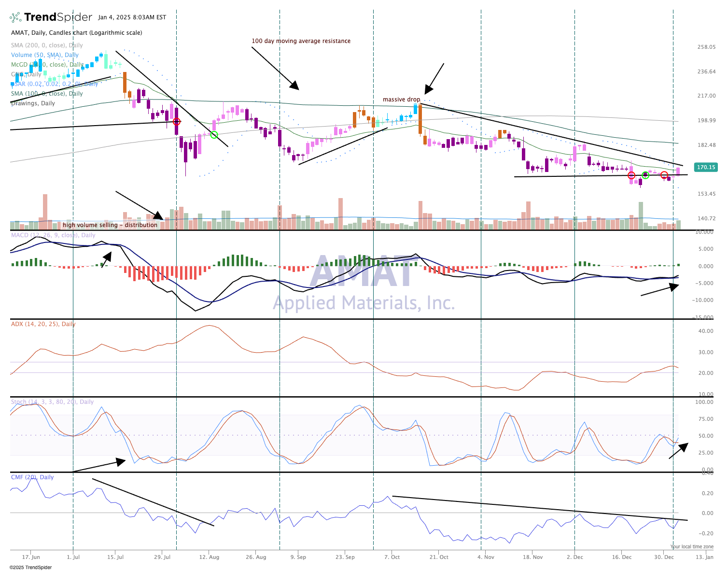Click the ADX (14, 20, 25) panel label
Image resolution: width=728 pixels, height=572 pixels.
(43, 324)
